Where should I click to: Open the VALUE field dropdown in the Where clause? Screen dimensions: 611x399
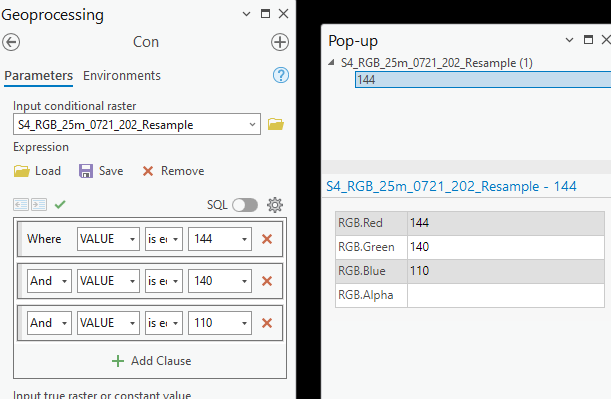tap(108, 239)
